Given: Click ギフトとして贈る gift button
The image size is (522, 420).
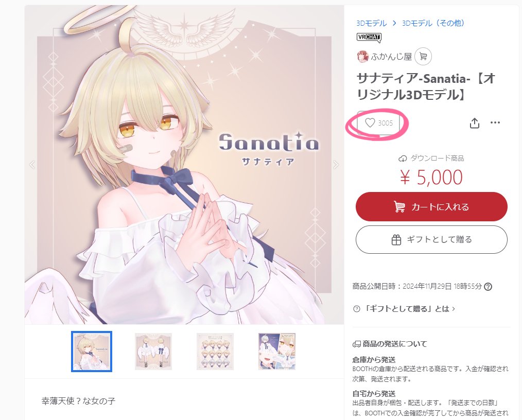Looking at the screenshot, I should point(431,240).
